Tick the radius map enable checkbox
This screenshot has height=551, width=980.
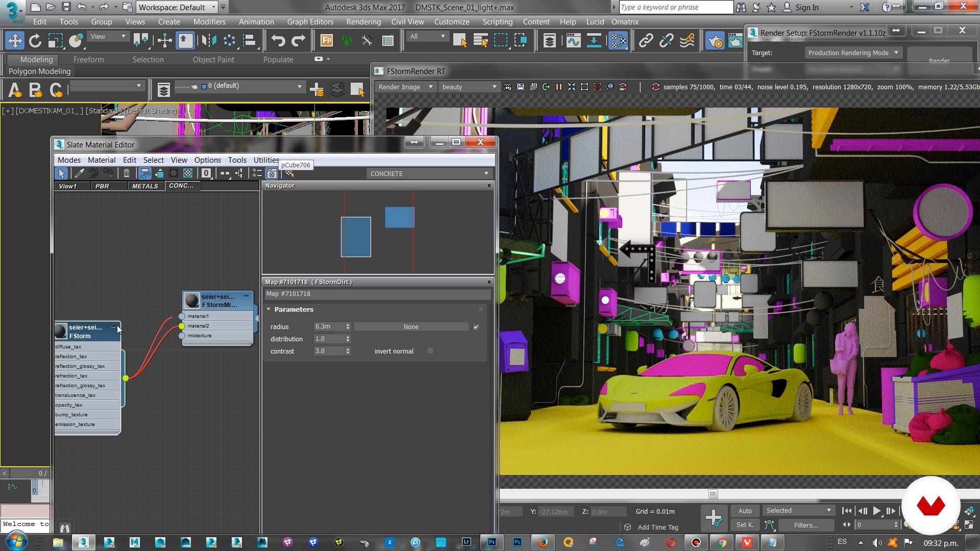point(476,327)
